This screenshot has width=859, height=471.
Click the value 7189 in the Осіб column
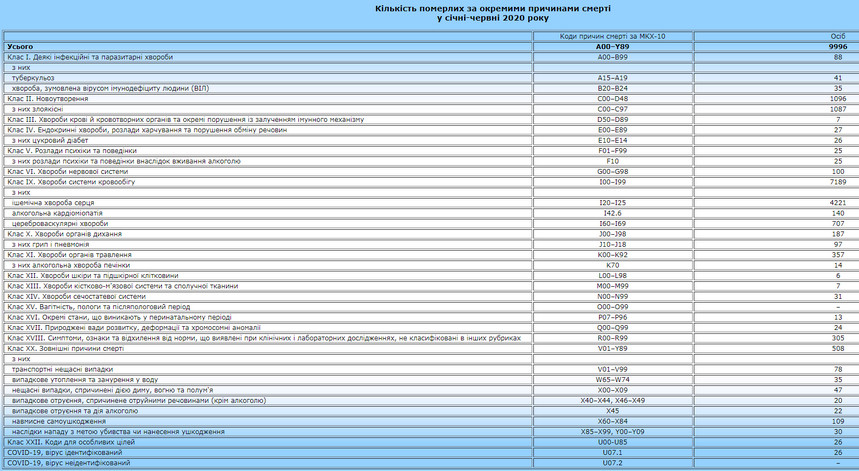(x=838, y=183)
